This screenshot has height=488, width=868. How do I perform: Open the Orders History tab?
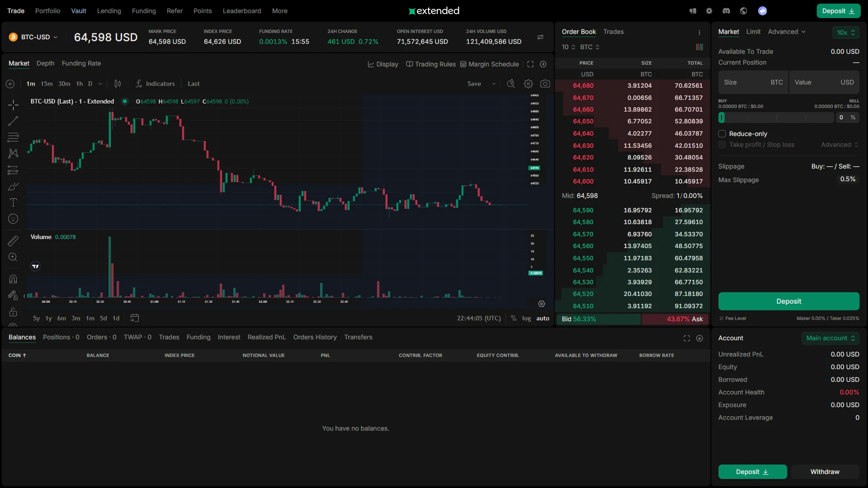click(x=315, y=337)
